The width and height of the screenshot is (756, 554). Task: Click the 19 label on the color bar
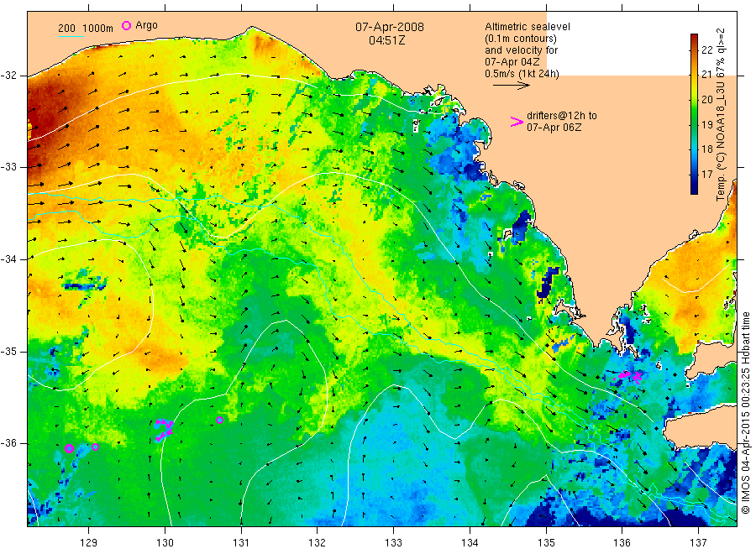706,124
